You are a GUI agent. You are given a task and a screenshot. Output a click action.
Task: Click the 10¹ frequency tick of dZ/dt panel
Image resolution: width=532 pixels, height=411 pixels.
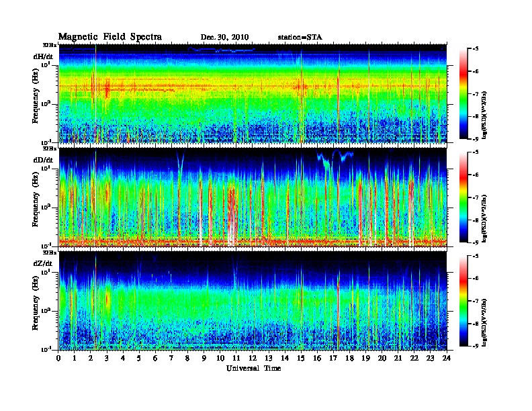[46, 271]
